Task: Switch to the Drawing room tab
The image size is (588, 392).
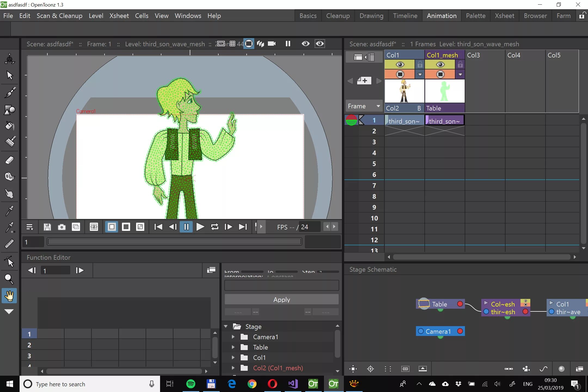Action: pos(371,16)
